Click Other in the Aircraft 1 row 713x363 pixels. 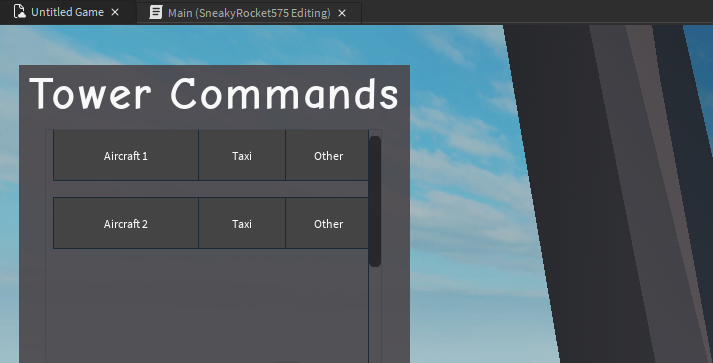327,156
